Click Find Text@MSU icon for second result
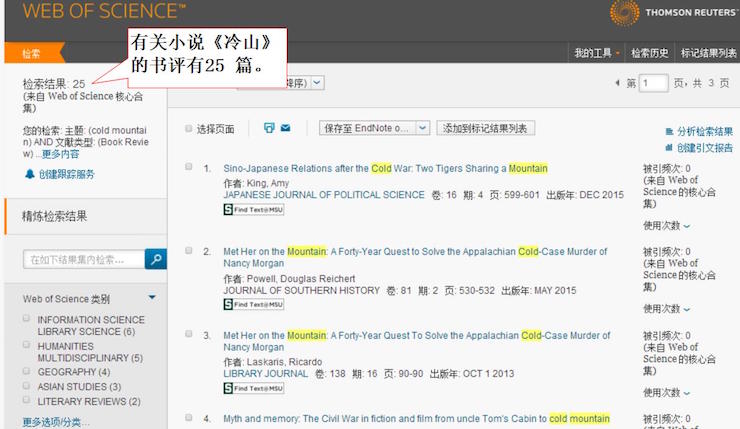740x429 pixels. (x=253, y=305)
